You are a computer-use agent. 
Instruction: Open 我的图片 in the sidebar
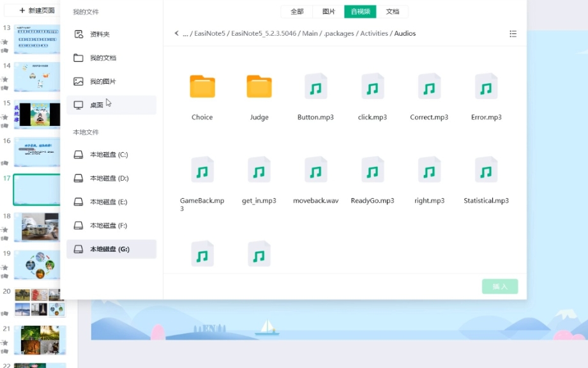click(x=103, y=82)
